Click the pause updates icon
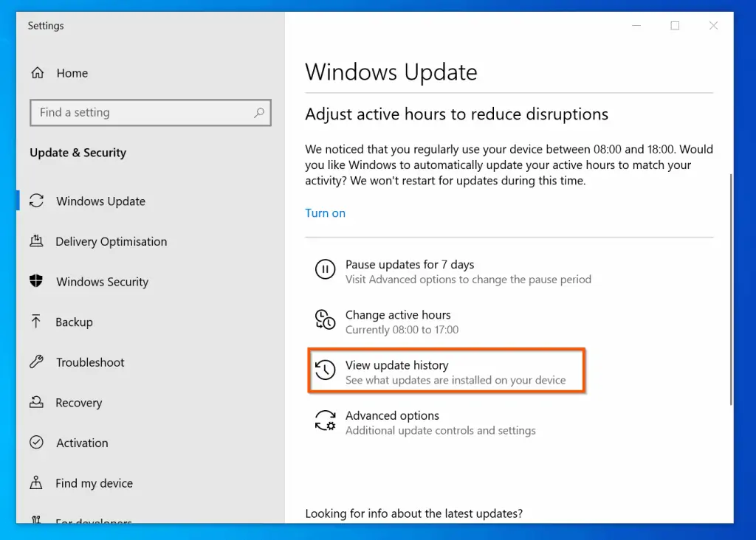The height and width of the screenshot is (540, 756). point(325,269)
